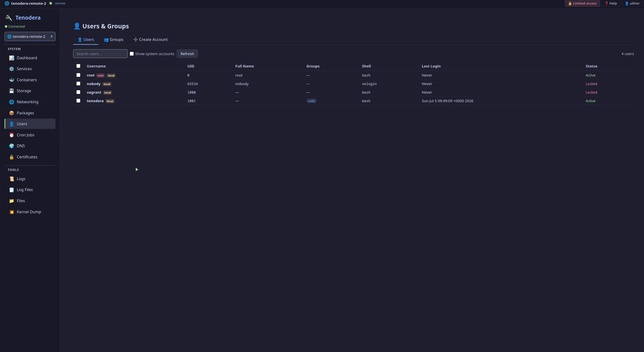Open the ulther account button

[632, 3]
